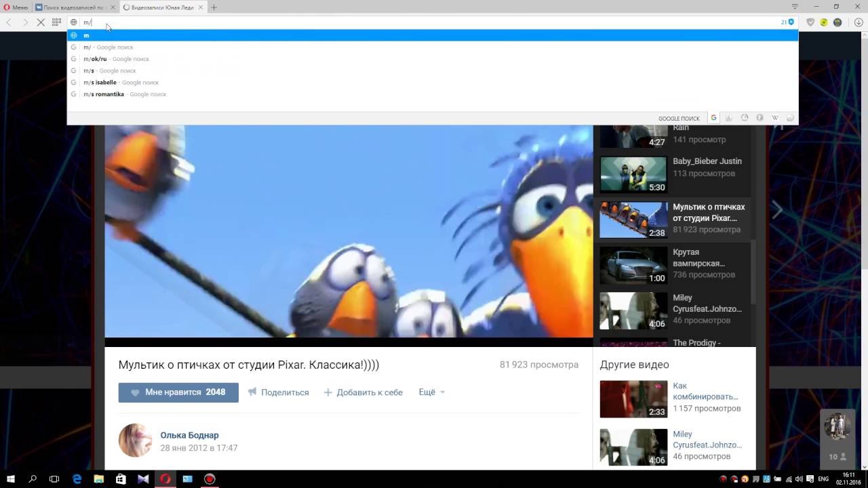The image size is (868, 488).
Task: Click the 'Крутая вампирская' playlist title
Action: (x=698, y=258)
